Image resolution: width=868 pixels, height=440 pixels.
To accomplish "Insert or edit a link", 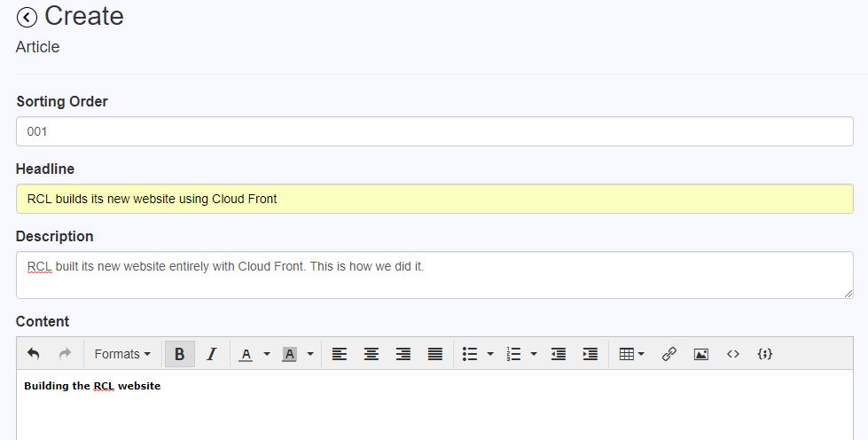I will coord(669,354).
